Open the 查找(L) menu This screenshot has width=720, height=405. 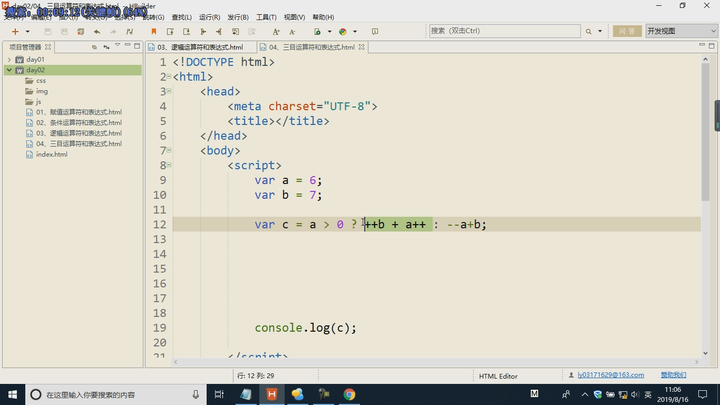tap(181, 17)
